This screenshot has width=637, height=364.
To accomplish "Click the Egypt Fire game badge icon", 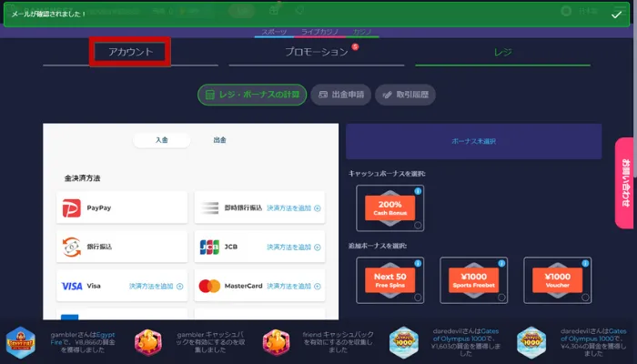I will (21, 342).
